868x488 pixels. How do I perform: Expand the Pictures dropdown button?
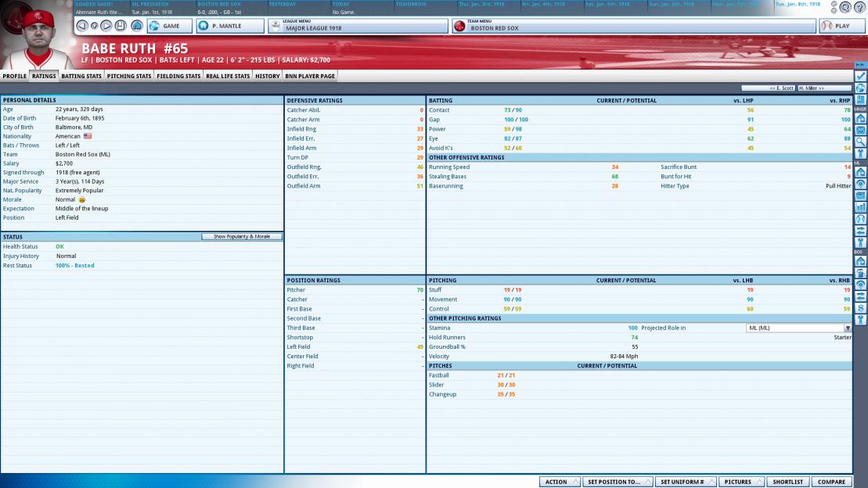pos(741,482)
